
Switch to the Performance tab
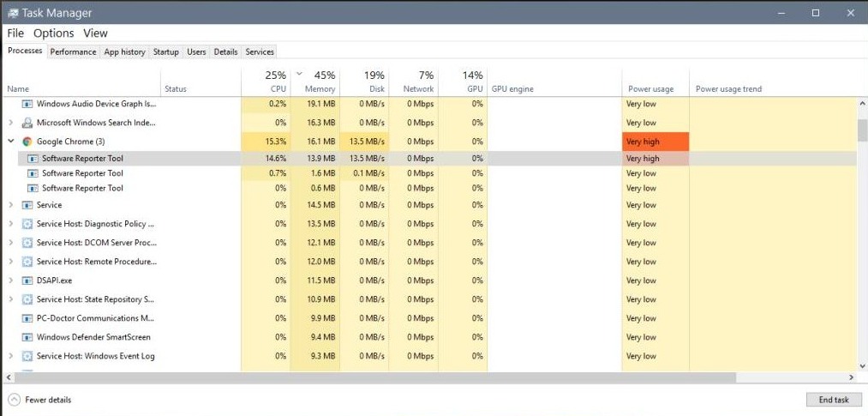73,52
